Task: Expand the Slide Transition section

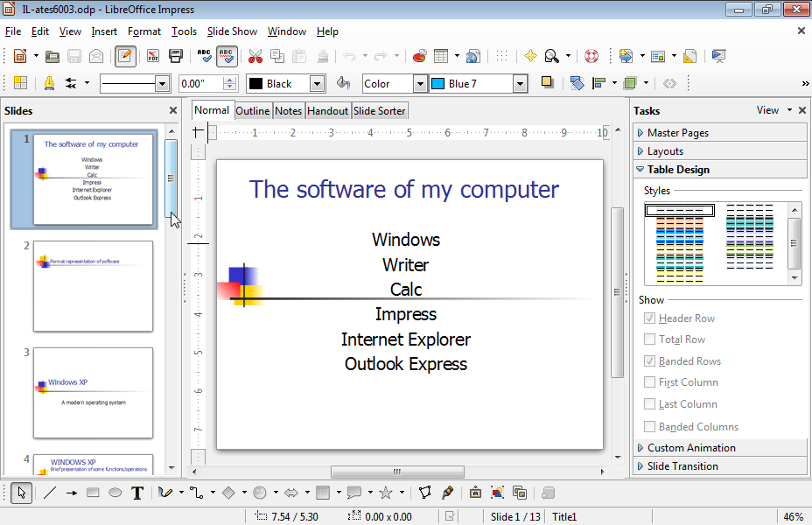Action: tap(720, 466)
